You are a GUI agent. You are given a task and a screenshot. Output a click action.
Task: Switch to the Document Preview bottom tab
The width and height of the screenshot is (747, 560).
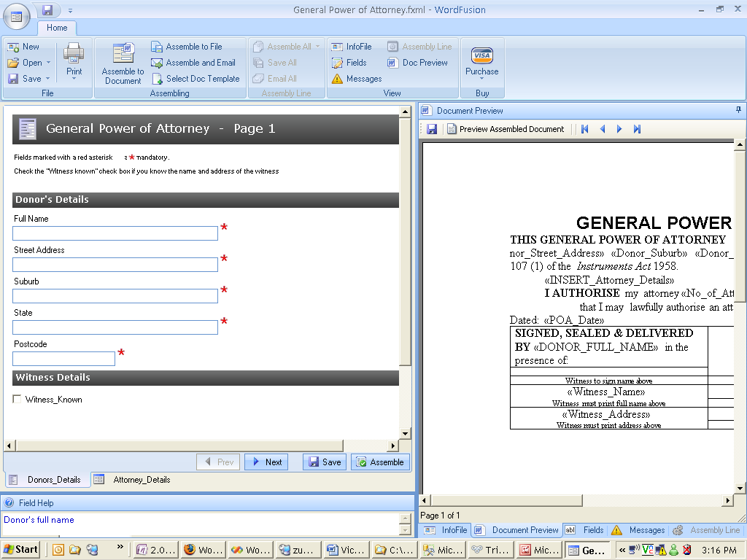(x=517, y=530)
